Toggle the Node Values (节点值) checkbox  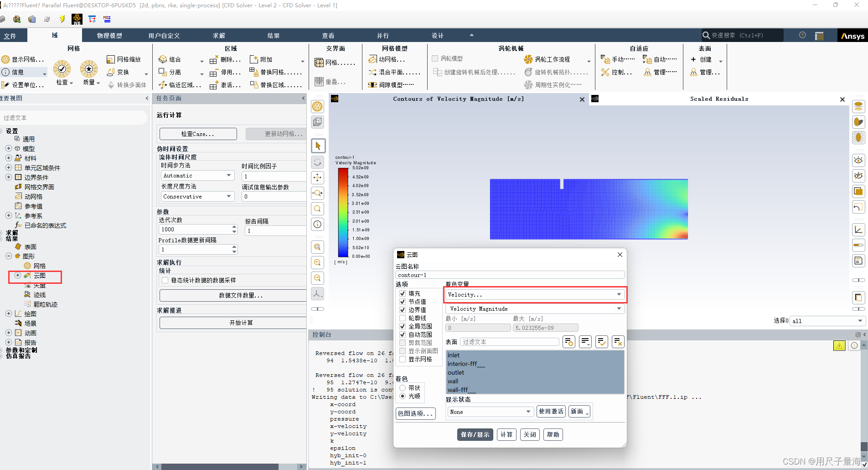pyautogui.click(x=403, y=302)
